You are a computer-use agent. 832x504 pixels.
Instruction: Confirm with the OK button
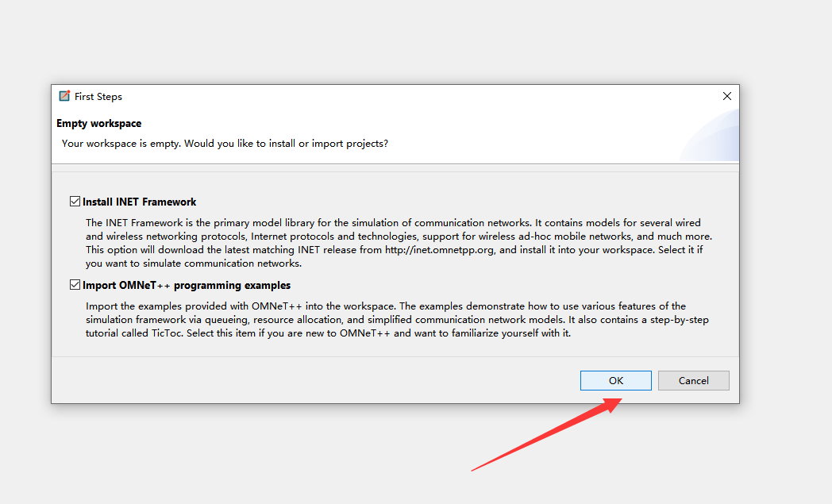[615, 380]
